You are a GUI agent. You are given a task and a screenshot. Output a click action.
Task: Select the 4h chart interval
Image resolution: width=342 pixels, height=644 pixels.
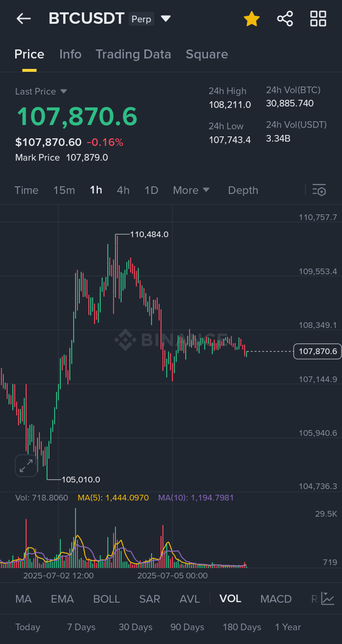(x=123, y=190)
